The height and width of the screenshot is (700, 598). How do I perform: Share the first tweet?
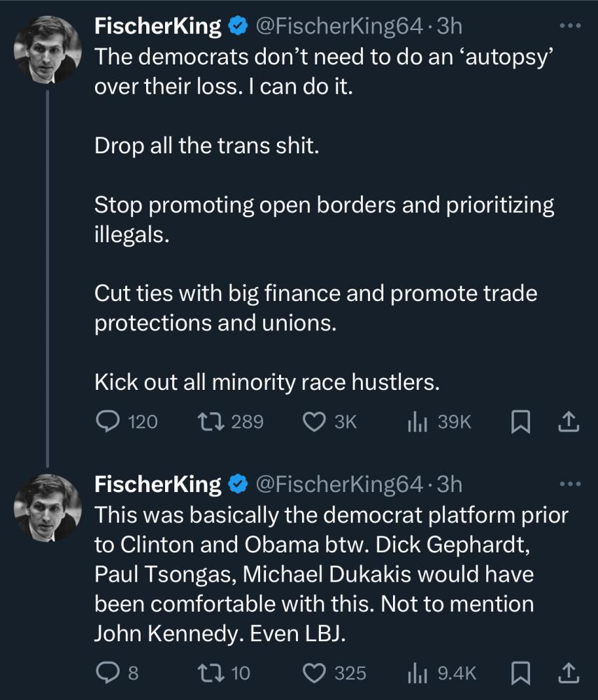point(569,422)
